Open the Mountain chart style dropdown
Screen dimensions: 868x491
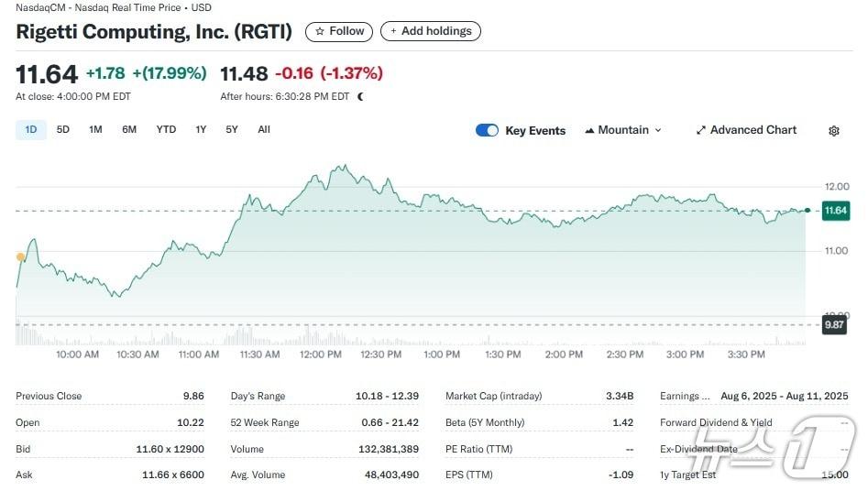point(623,130)
